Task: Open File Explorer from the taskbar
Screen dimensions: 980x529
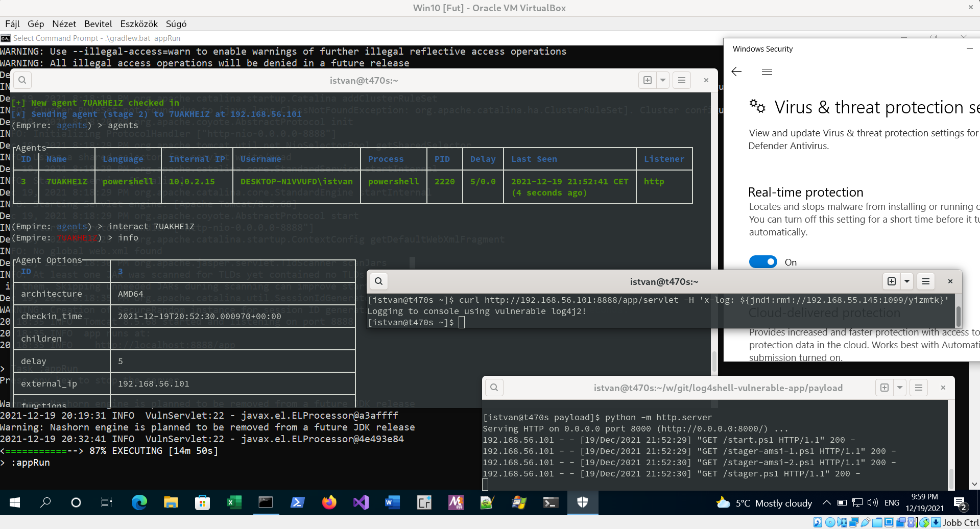Action: pyautogui.click(x=171, y=503)
